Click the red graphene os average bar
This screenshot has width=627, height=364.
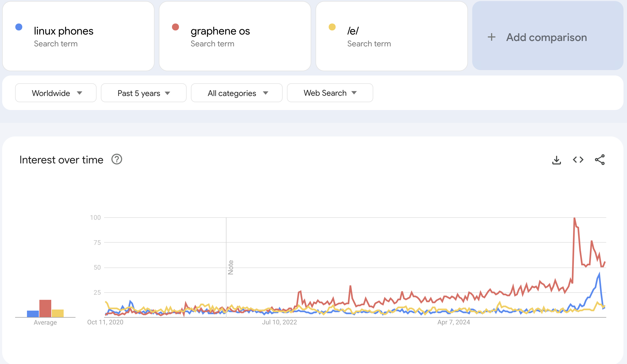point(45,308)
